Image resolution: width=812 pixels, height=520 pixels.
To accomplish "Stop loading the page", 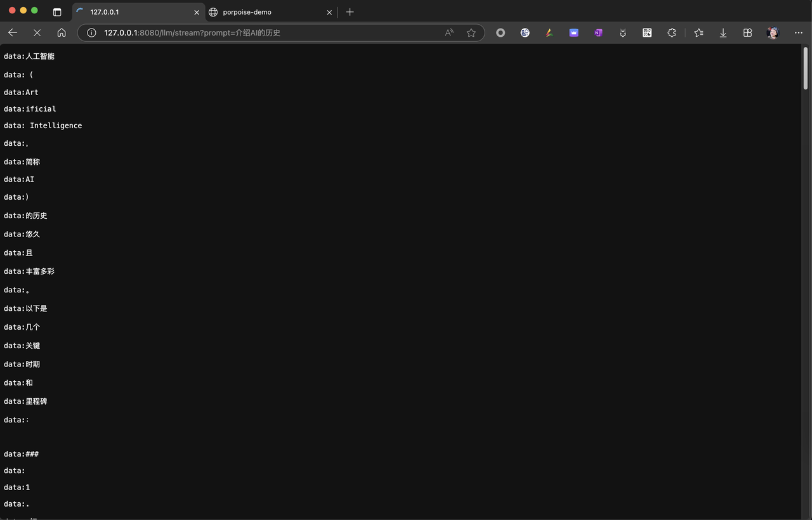I will click(37, 33).
